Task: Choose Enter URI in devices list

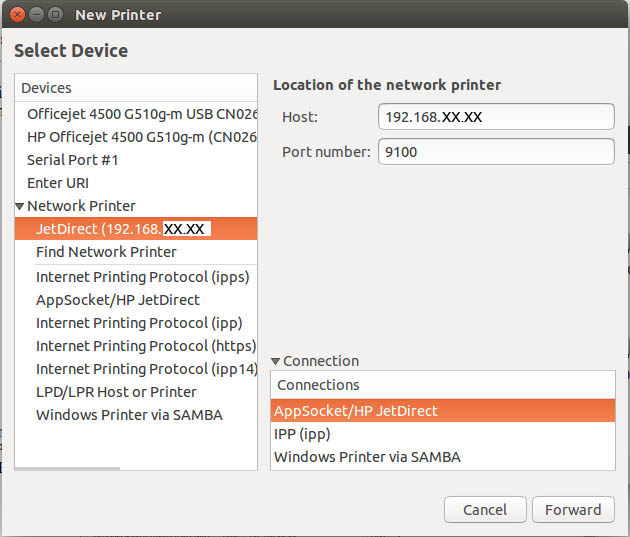Action: [58, 183]
